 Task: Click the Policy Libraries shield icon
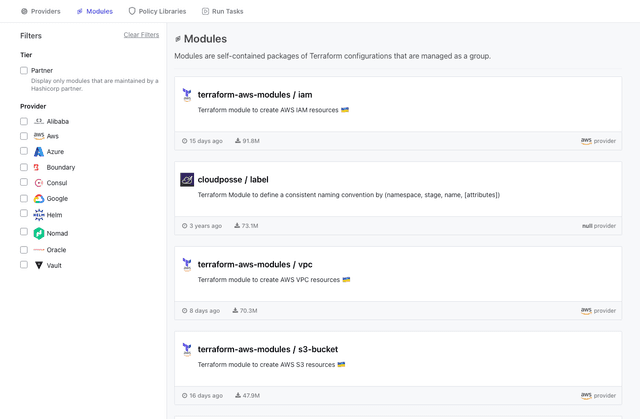[132, 11]
